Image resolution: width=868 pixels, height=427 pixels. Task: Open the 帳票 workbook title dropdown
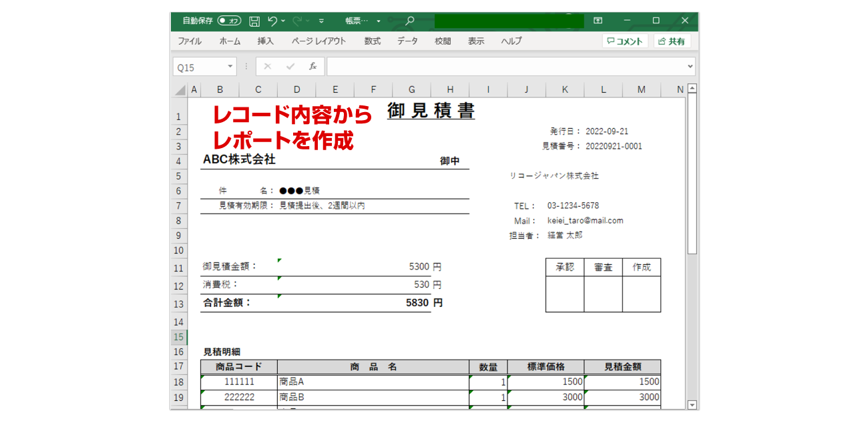(x=378, y=21)
